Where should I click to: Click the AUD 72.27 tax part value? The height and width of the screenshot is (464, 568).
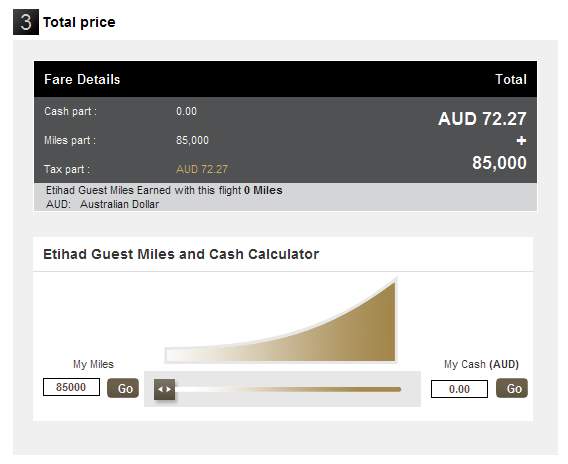pos(202,169)
